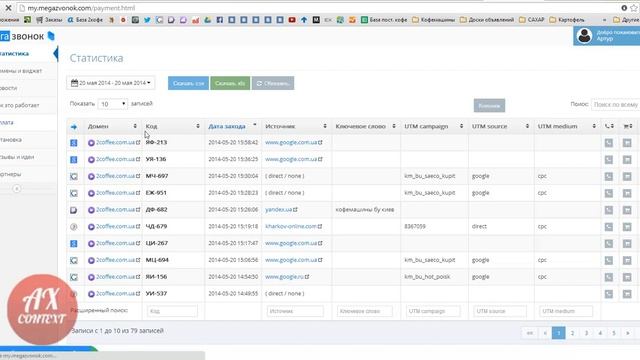Sort table by Код column

tap(173, 127)
